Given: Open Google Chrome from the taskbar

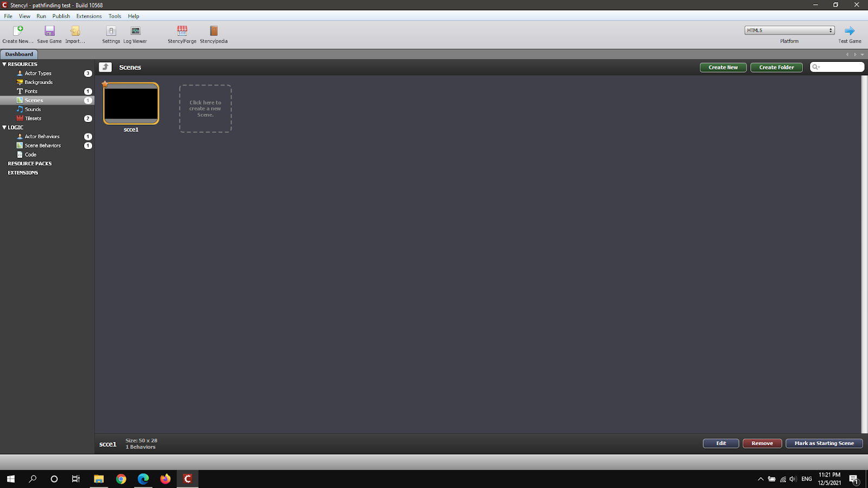Looking at the screenshot, I should pos(121,479).
